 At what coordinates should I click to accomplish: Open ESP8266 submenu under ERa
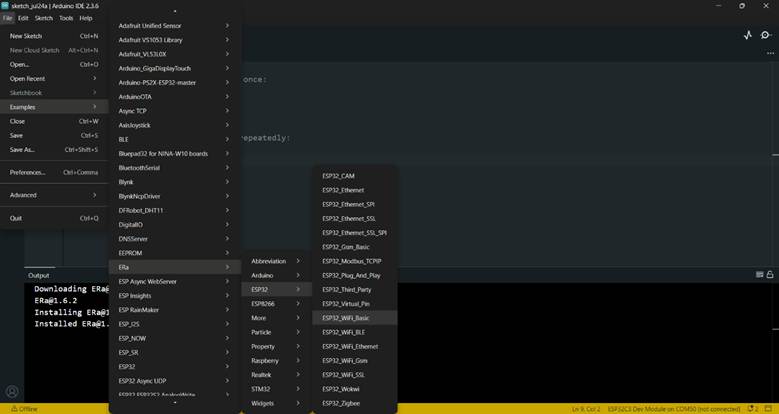pos(277,304)
